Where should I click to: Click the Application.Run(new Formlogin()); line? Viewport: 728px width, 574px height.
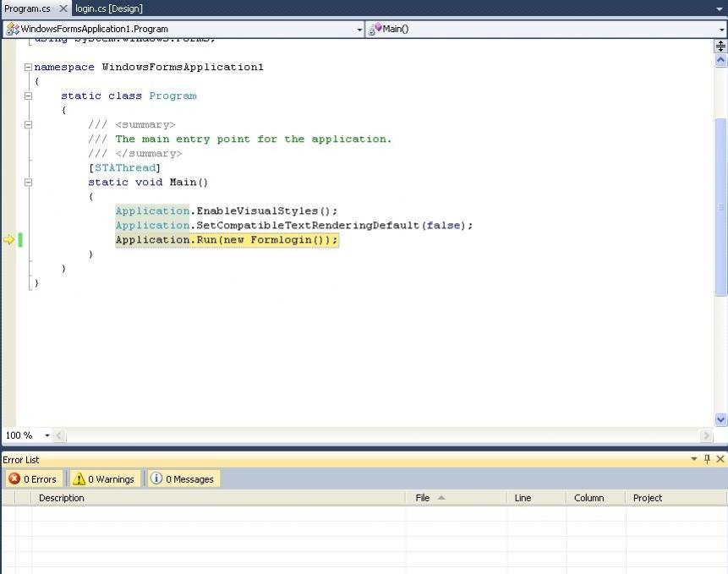(227, 240)
